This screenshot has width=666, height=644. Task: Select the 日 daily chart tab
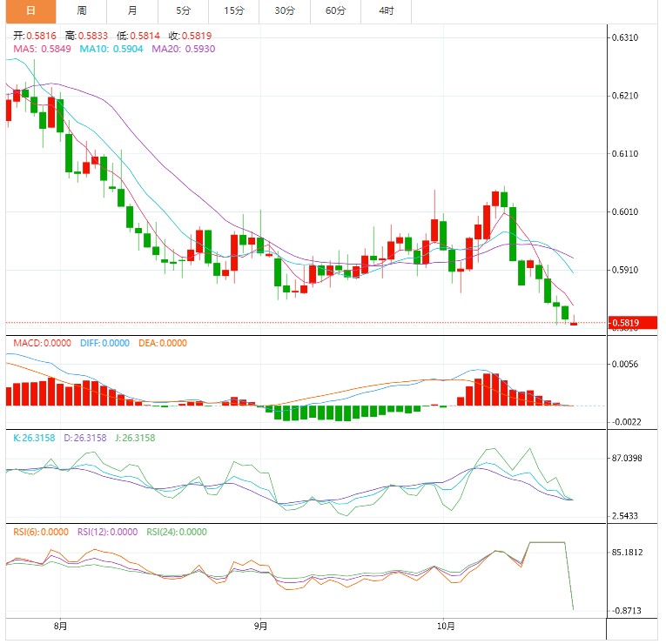click(30, 11)
